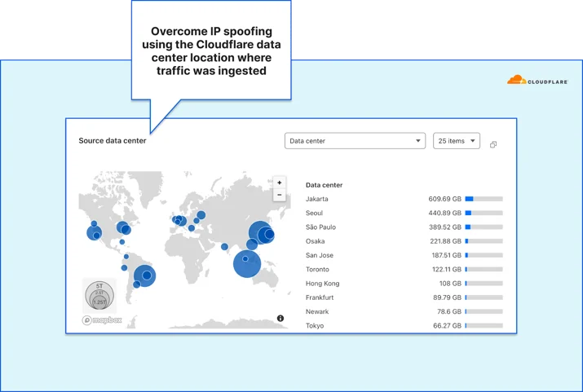Viewport: 583px width, 392px height.
Task: Select the Toronto row label
Action: coord(317,270)
